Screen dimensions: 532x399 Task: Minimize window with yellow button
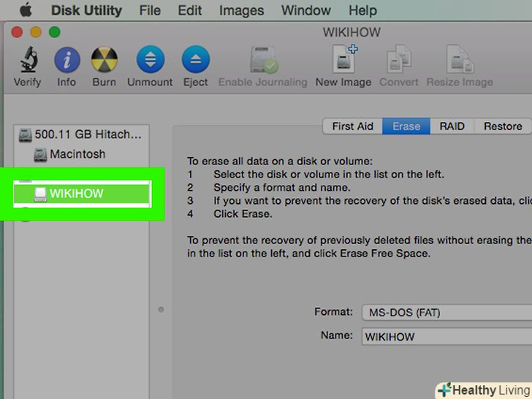36,32
